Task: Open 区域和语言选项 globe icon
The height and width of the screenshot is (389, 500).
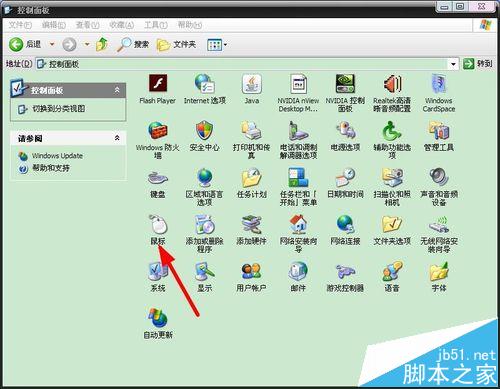Action: click(x=204, y=177)
